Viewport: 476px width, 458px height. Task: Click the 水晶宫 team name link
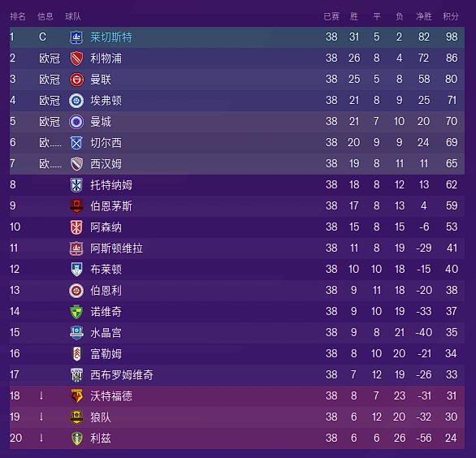click(x=106, y=333)
